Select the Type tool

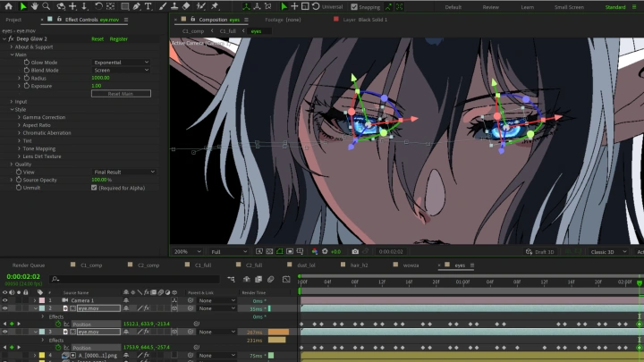pos(148,6)
